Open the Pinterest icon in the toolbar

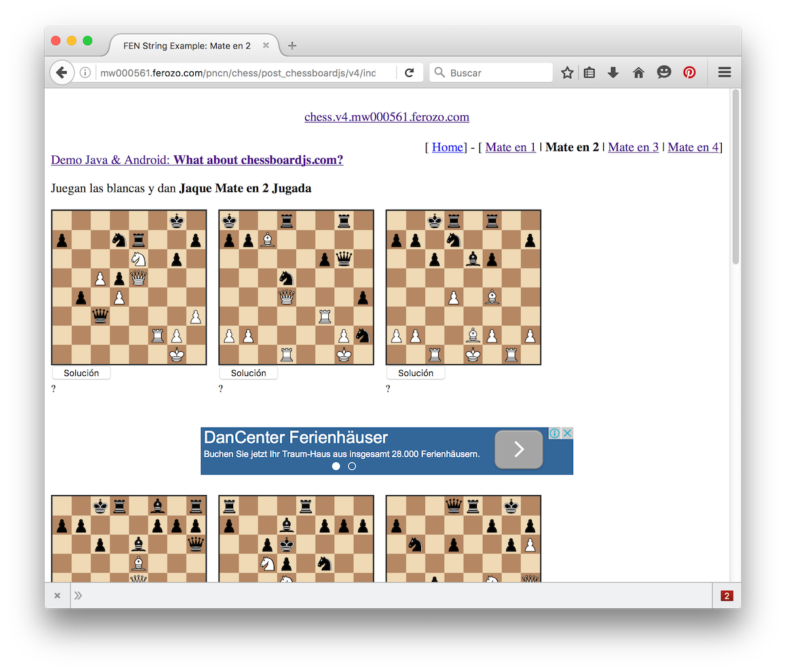pos(689,72)
